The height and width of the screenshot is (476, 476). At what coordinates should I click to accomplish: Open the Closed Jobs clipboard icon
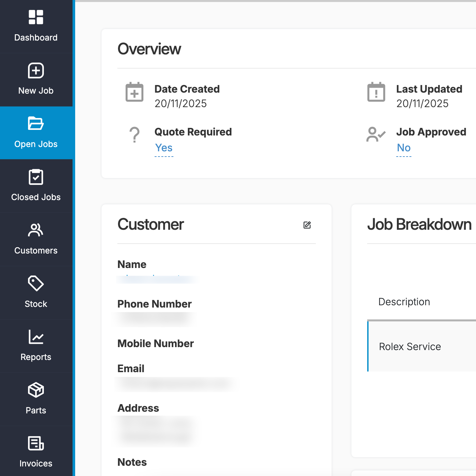[x=36, y=177]
